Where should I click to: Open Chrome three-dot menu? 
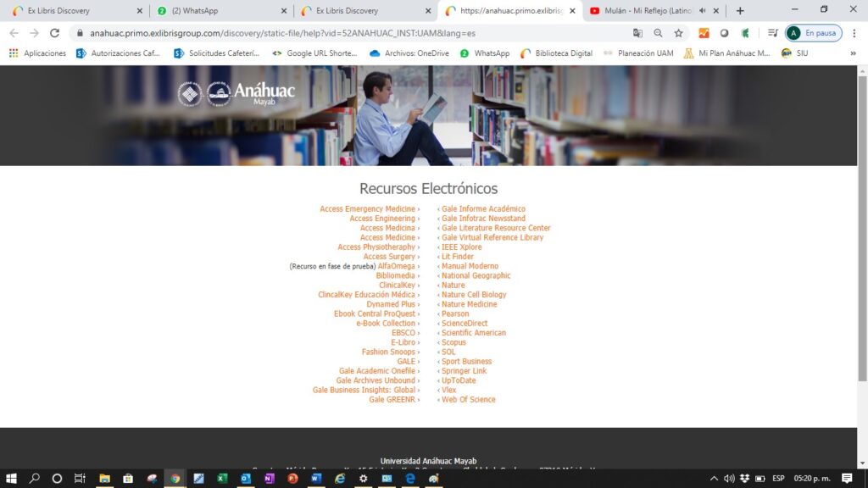click(854, 33)
